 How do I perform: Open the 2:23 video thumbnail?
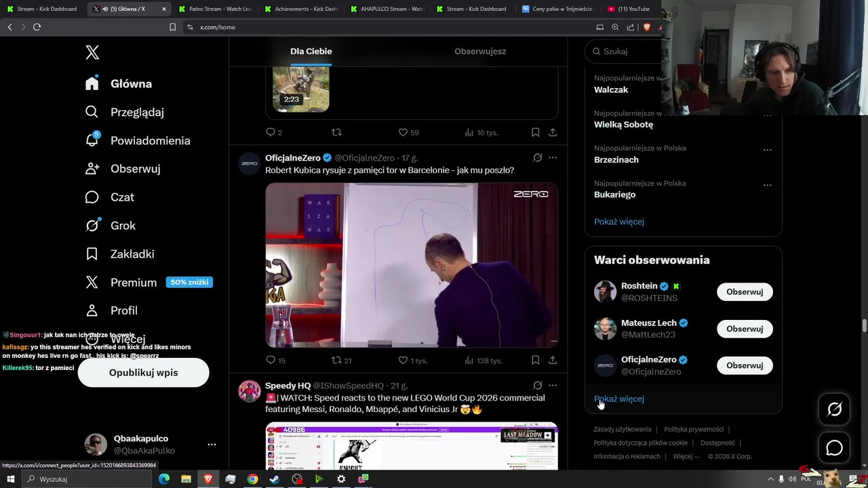(301, 89)
